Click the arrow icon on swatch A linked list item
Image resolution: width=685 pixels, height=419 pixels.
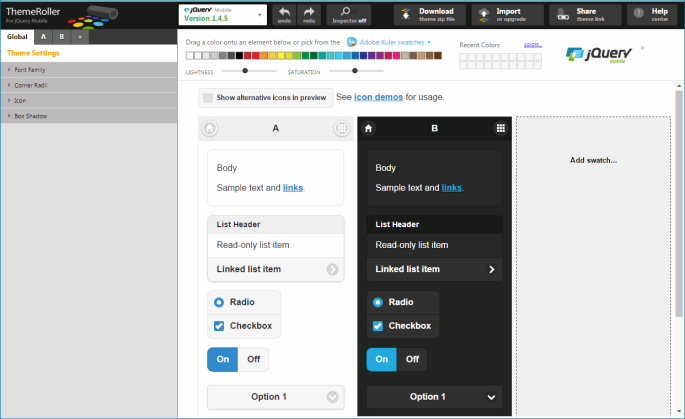332,269
